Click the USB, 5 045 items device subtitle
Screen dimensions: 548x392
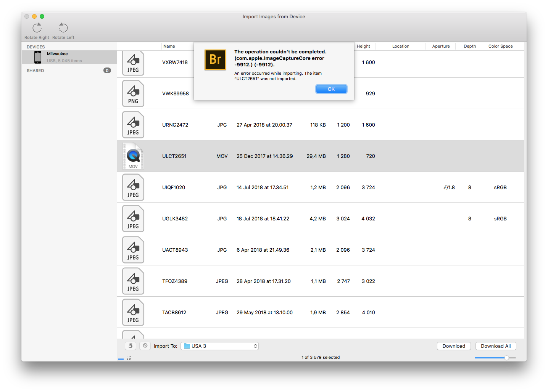pos(64,61)
